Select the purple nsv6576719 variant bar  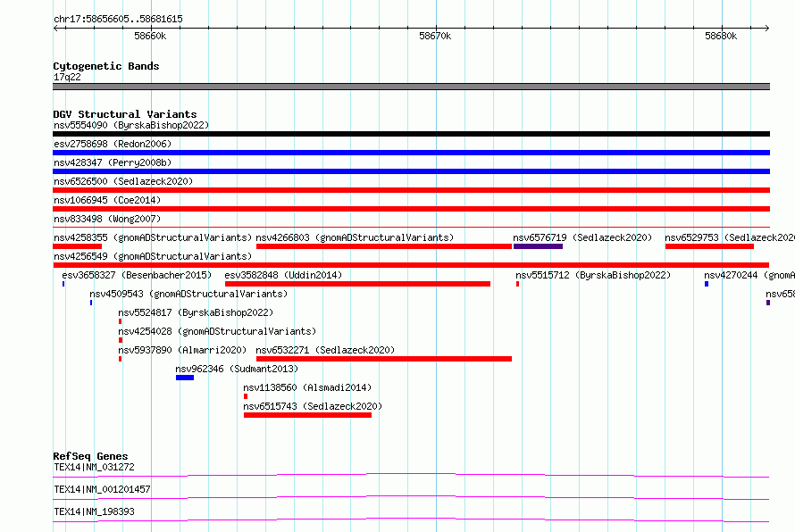538,246
